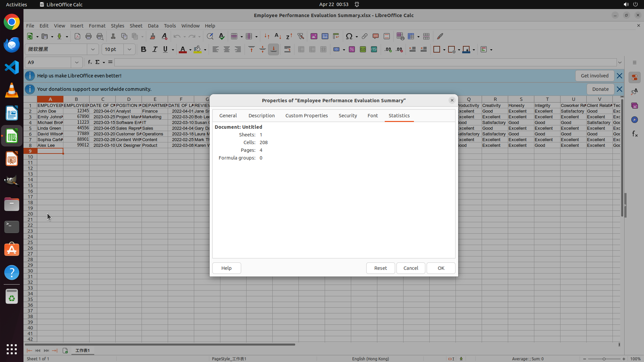Click the zoom slider in status bar
Viewport: 644px width, 362px height.
pyautogui.click(x=604, y=359)
